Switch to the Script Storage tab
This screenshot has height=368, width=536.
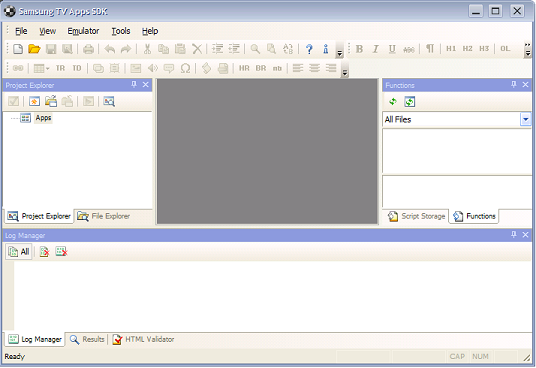coord(416,216)
